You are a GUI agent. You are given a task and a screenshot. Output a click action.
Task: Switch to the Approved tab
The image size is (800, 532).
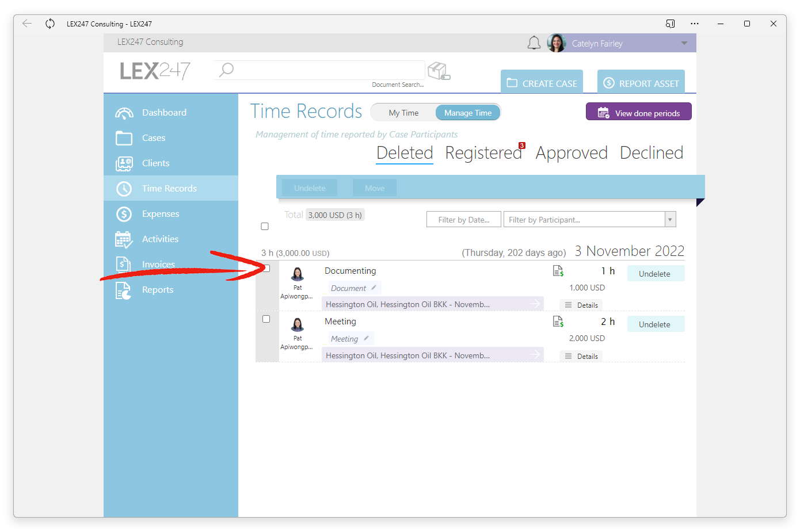pyautogui.click(x=572, y=153)
